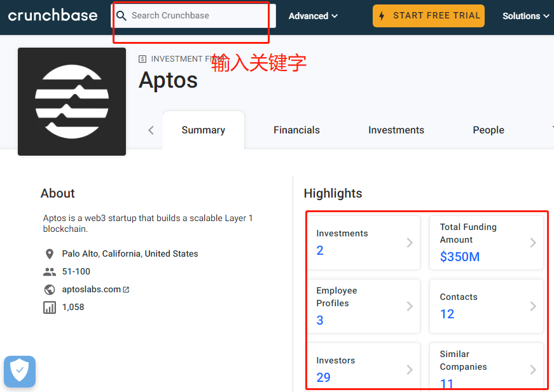Click the About heading

[x=58, y=193]
